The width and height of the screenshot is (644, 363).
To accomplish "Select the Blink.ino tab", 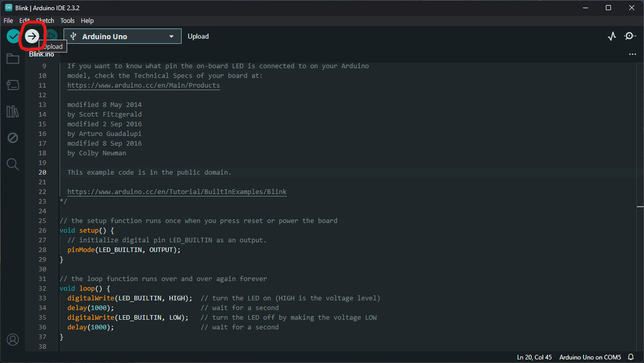I will click(x=41, y=54).
